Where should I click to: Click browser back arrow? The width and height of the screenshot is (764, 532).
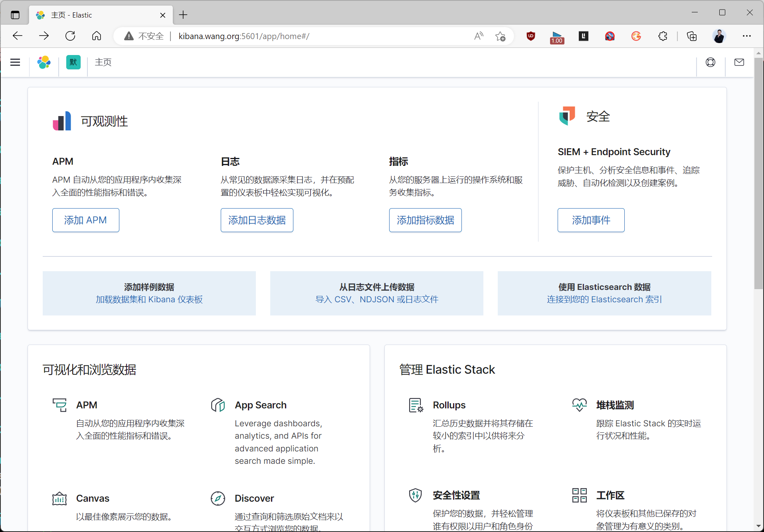(18, 36)
